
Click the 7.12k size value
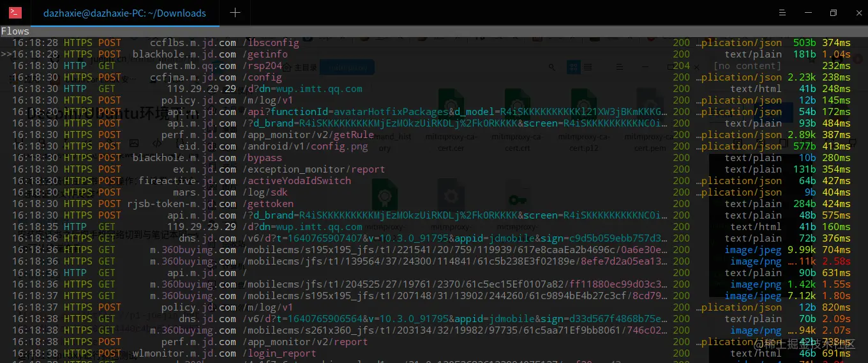(x=802, y=296)
